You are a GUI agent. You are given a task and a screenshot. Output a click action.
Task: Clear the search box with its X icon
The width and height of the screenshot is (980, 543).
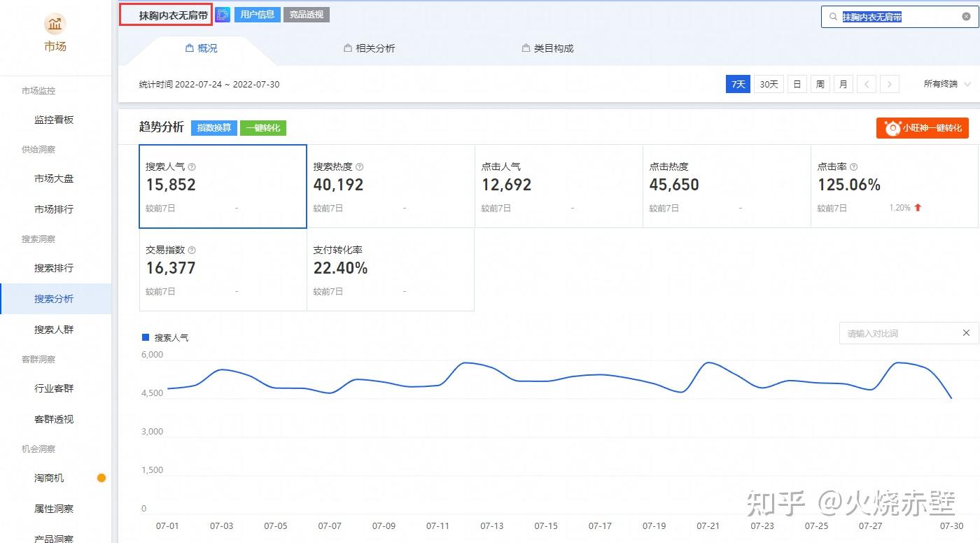coord(967,17)
